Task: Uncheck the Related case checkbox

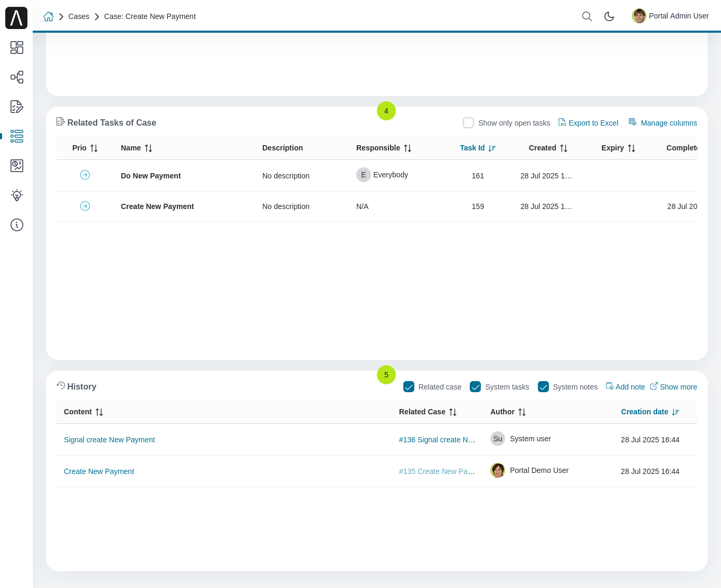Action: point(409,387)
